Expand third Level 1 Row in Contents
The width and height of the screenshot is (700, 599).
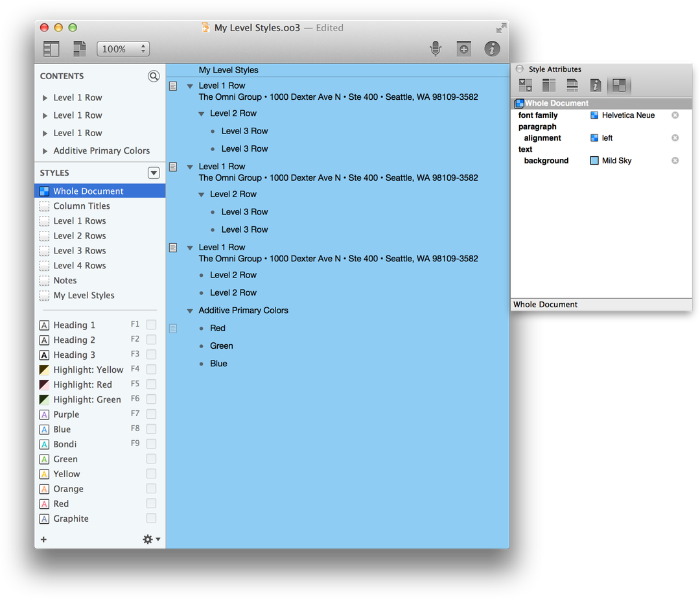pos(45,134)
